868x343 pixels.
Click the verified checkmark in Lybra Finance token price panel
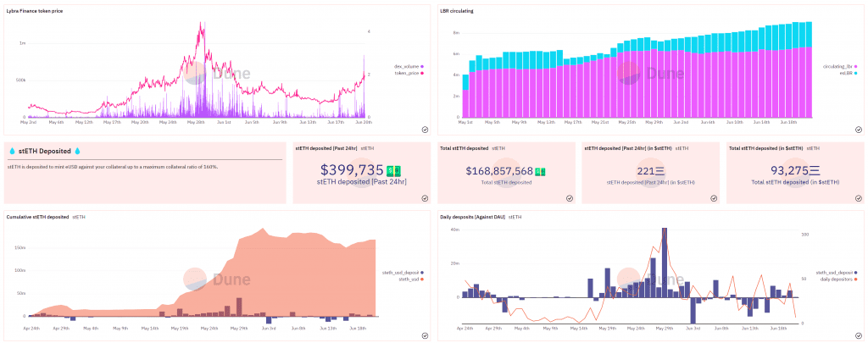click(425, 129)
